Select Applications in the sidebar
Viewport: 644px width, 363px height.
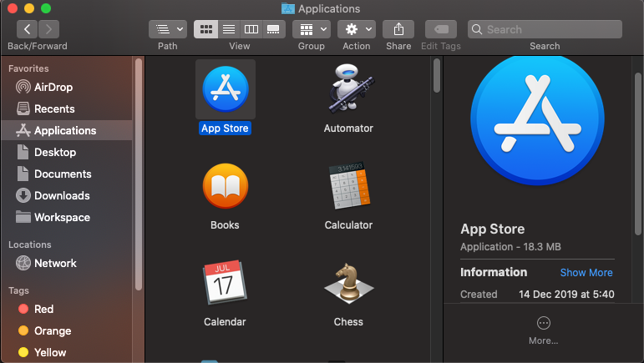[67, 130]
